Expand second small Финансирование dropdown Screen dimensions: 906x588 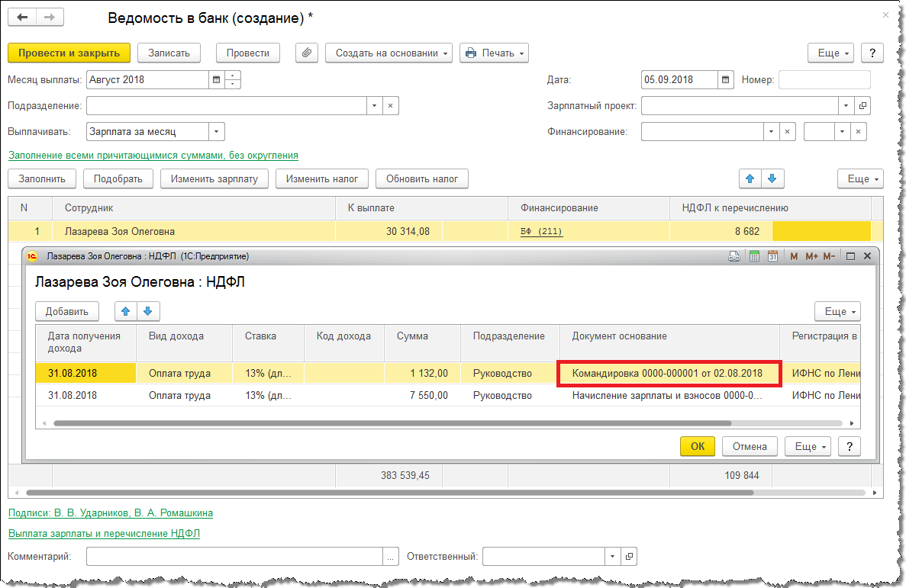tap(843, 132)
